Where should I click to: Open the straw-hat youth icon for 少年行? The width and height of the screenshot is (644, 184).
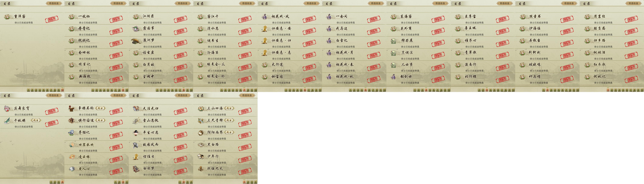coord(200,157)
